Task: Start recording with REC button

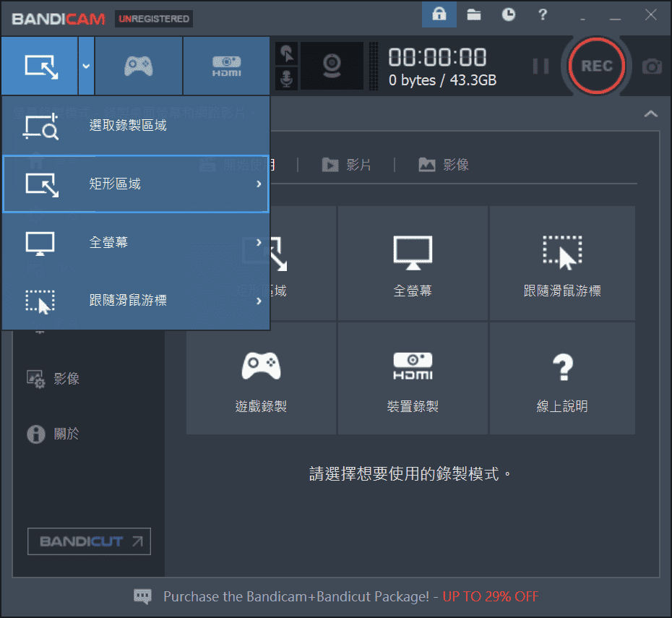Action: pos(597,66)
